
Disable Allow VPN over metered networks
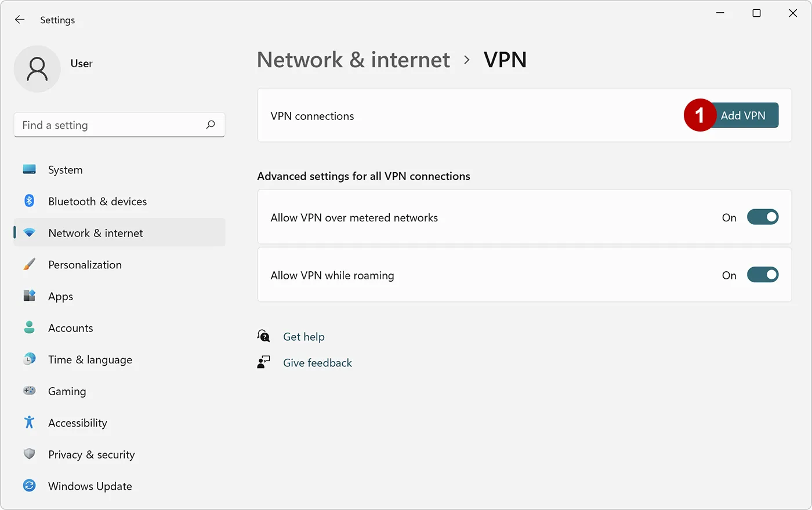click(x=763, y=217)
